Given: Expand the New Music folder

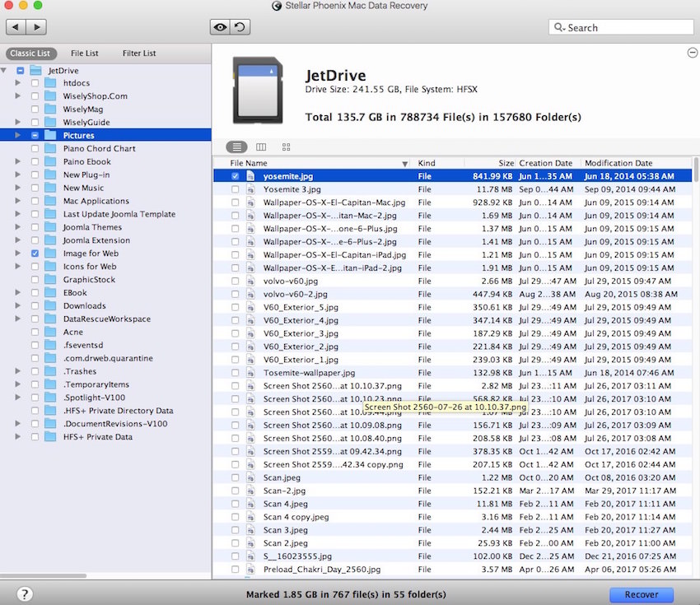Looking at the screenshot, I should 18,188.
